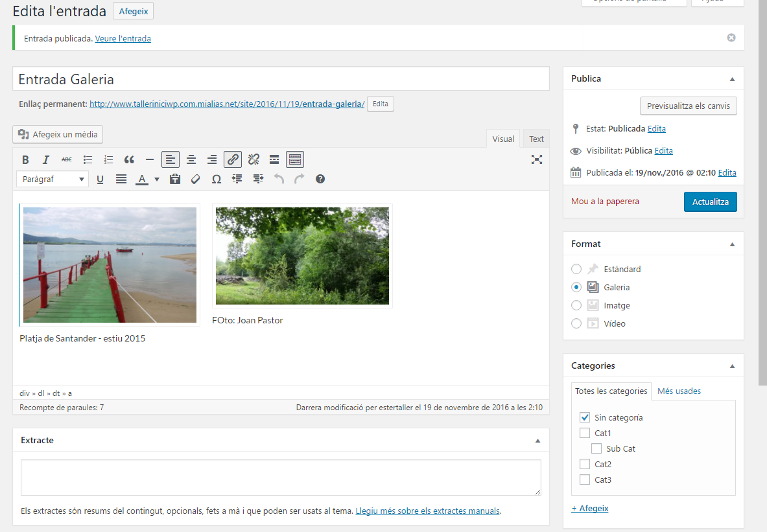Open the 'Veure l'entrada' link
Screen dimensions: 767x532
tap(123, 39)
